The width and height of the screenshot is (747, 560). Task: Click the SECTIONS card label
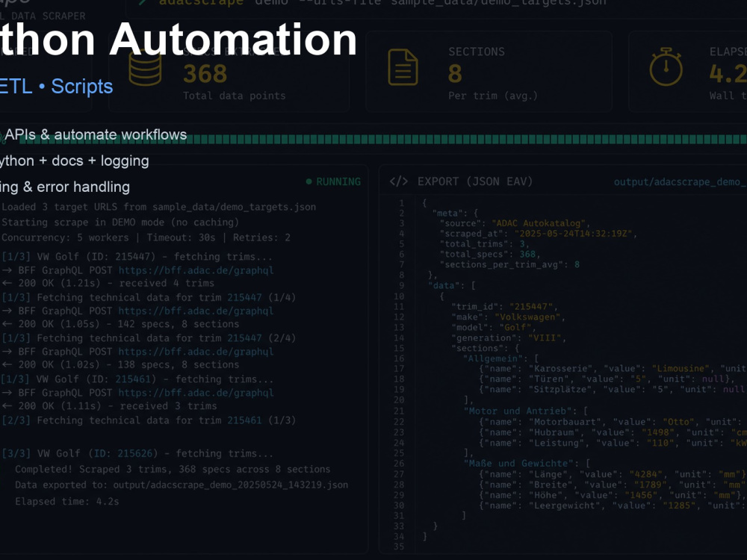point(477,52)
